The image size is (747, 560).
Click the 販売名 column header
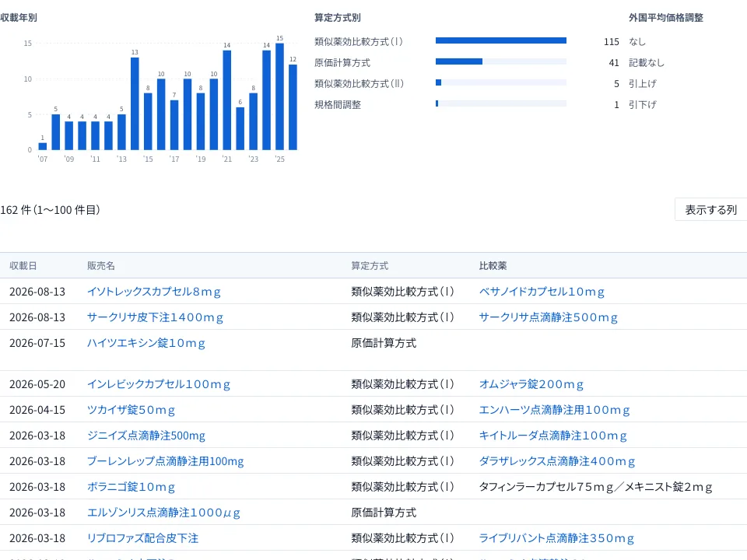(100, 266)
